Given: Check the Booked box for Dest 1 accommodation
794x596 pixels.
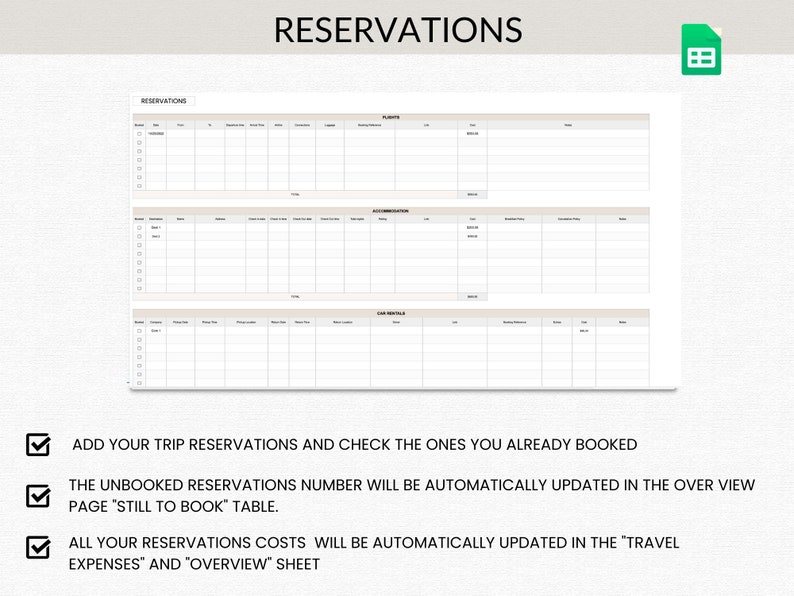Looking at the screenshot, I should tap(139, 228).
